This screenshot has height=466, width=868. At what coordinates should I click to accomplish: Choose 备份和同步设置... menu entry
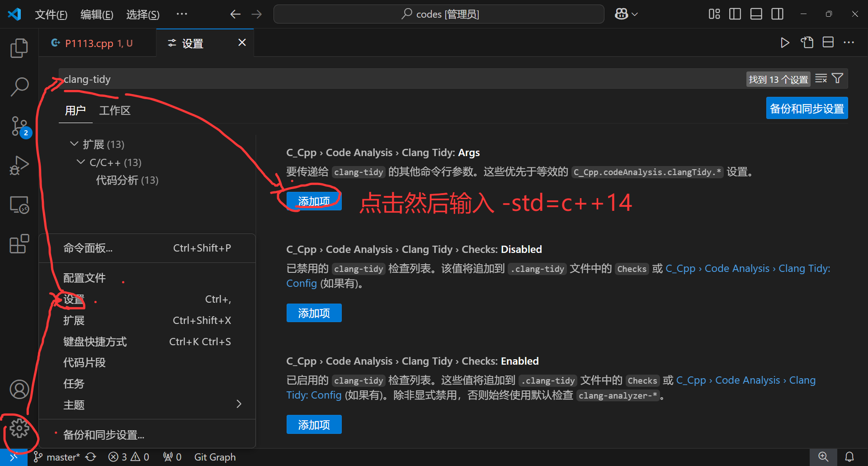tap(147, 435)
